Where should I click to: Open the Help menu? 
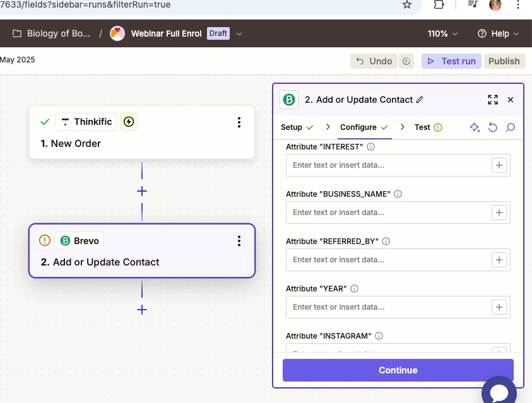pos(498,33)
